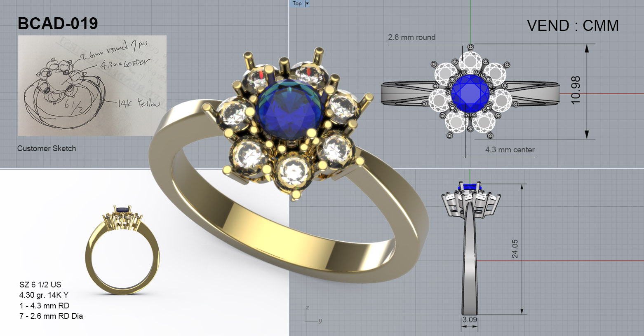Click the '7 - 2.6 mm RD Dia' spec line
The width and height of the screenshot is (644, 336).
(x=51, y=316)
